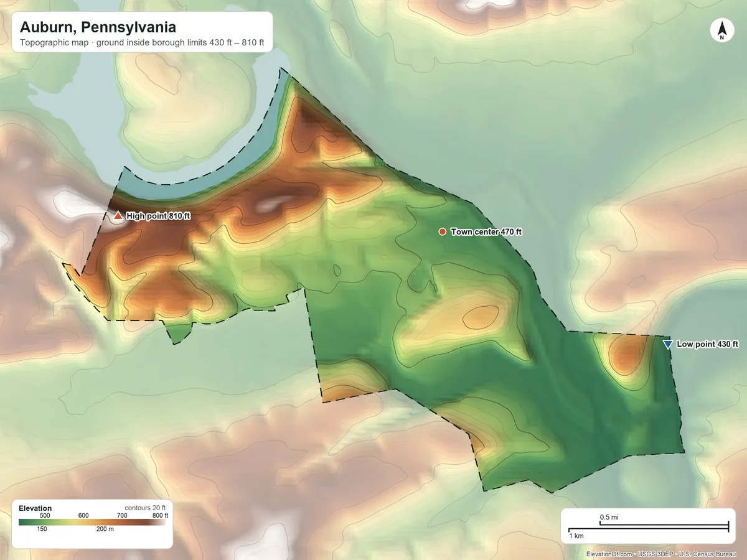Click the High point orange triangle marker
This screenshot has width=747, height=560.
click(x=118, y=216)
